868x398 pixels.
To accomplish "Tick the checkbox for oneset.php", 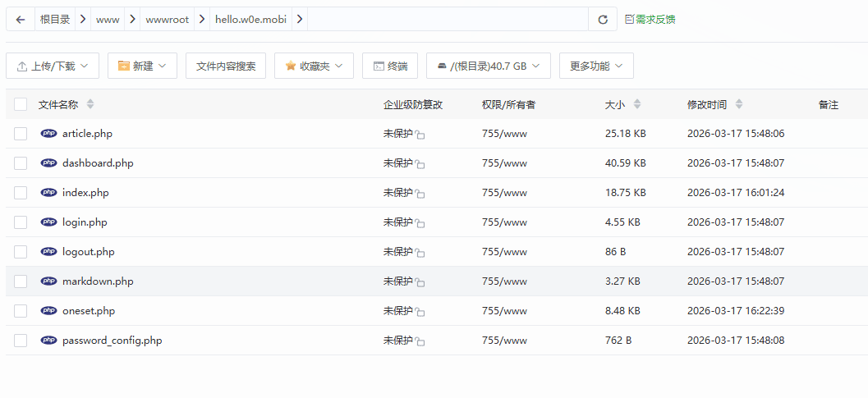I will [21, 310].
